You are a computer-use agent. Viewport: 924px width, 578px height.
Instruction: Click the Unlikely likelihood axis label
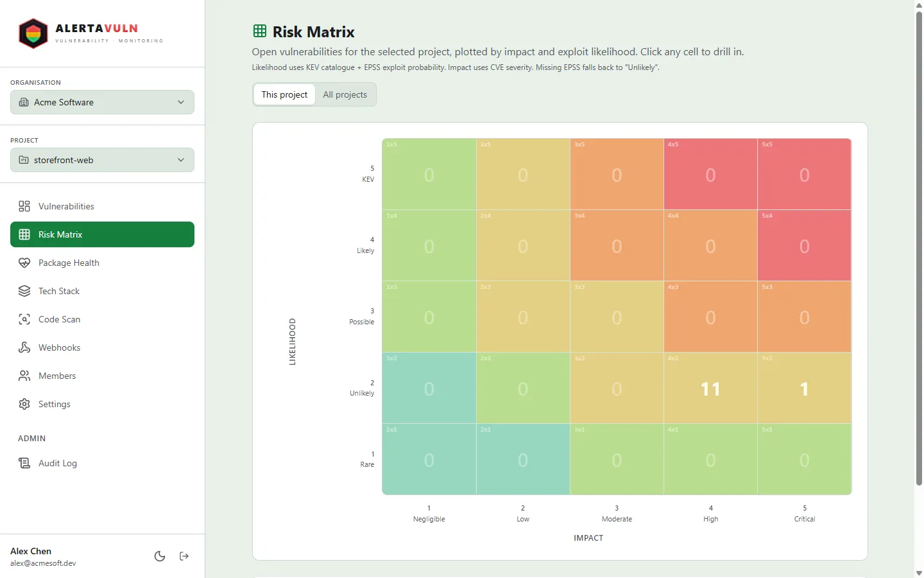coord(362,393)
